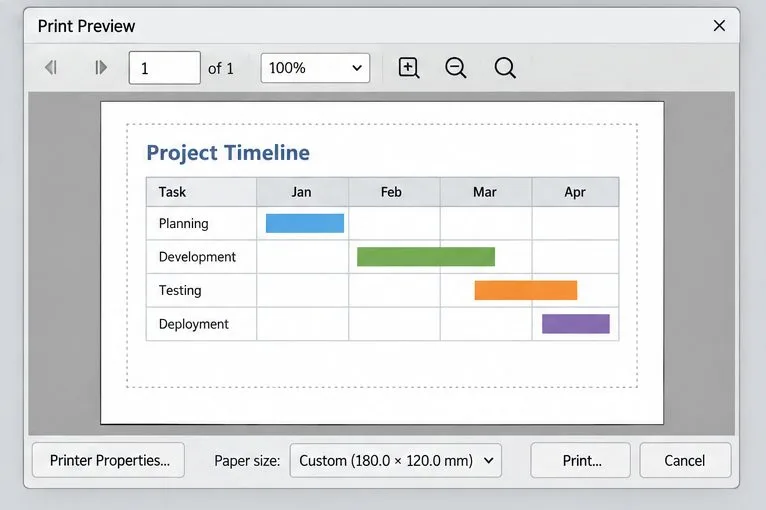Click the Print... button
766x510 pixels.
pos(580,460)
